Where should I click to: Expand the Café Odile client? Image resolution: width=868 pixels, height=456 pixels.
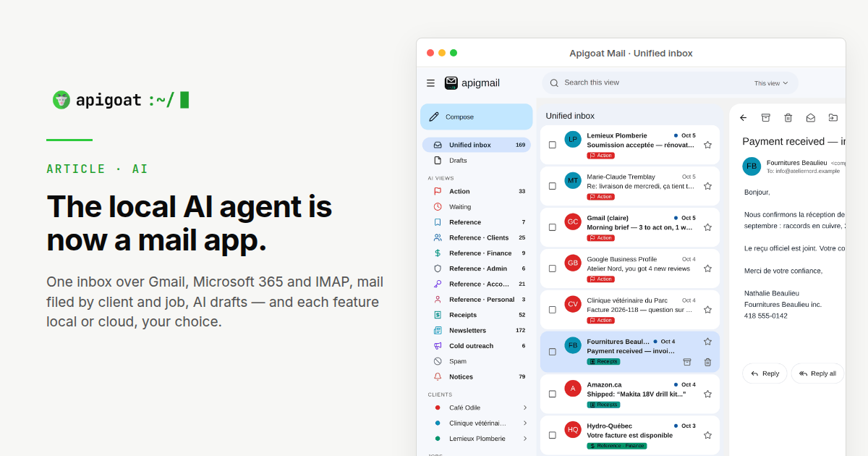click(x=525, y=408)
